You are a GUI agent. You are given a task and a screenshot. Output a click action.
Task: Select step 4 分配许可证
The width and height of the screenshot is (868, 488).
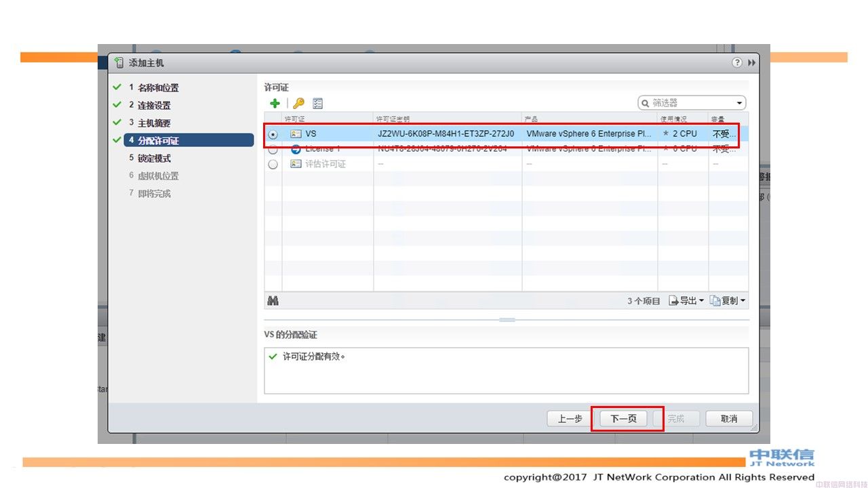pos(189,140)
